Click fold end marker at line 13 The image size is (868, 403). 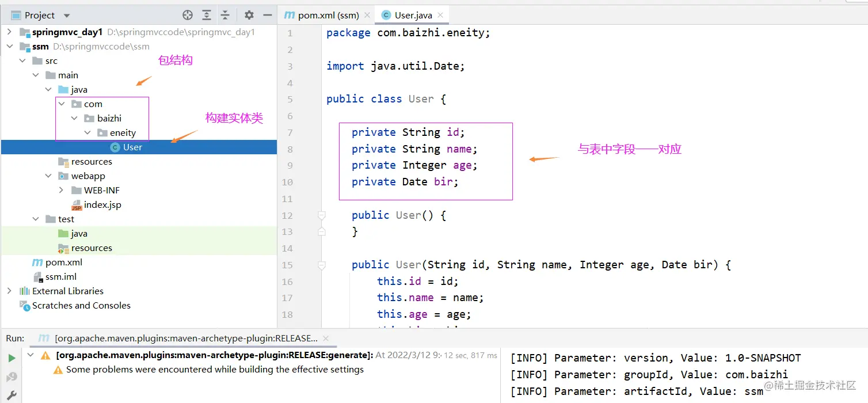[x=322, y=231]
